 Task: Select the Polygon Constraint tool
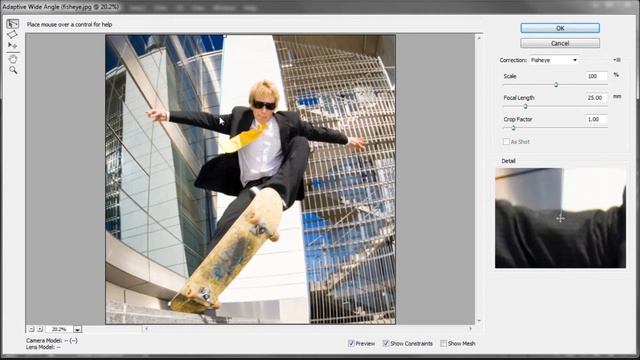13,34
